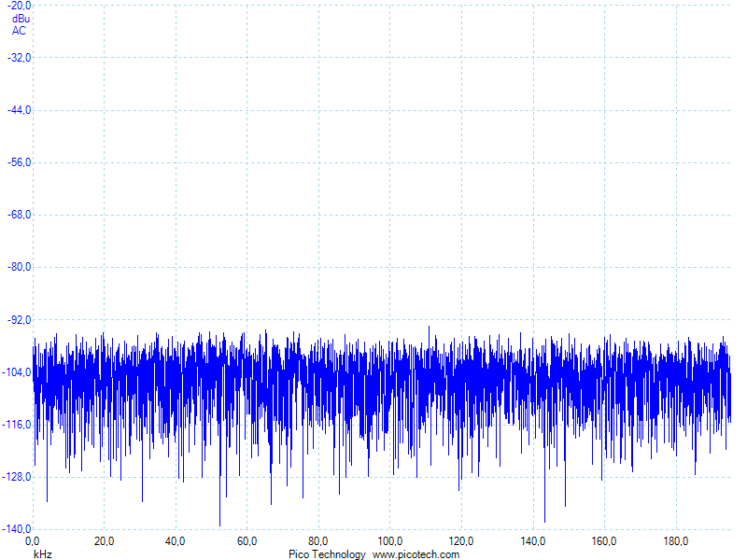Viewport: 747px width, 560px height.
Task: Click the -116,0 axis label
Action: coord(17,425)
